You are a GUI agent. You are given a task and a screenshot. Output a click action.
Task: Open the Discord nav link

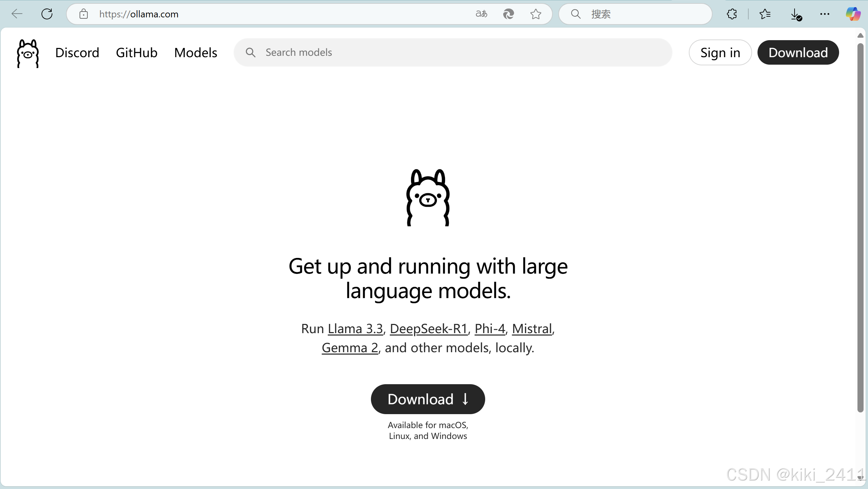[77, 53]
